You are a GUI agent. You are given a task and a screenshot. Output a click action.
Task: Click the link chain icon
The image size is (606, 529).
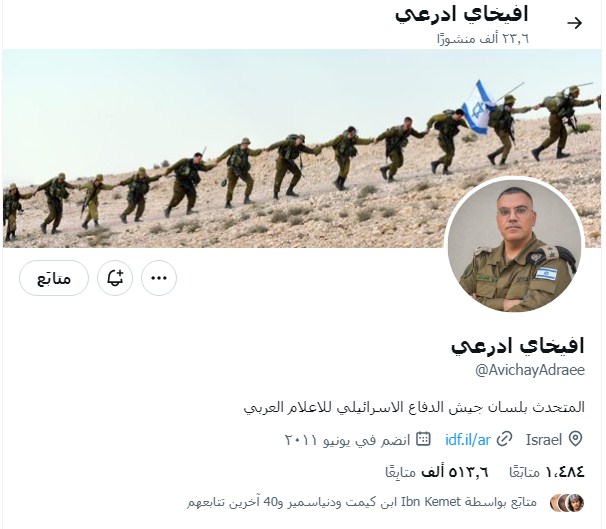tap(504, 439)
